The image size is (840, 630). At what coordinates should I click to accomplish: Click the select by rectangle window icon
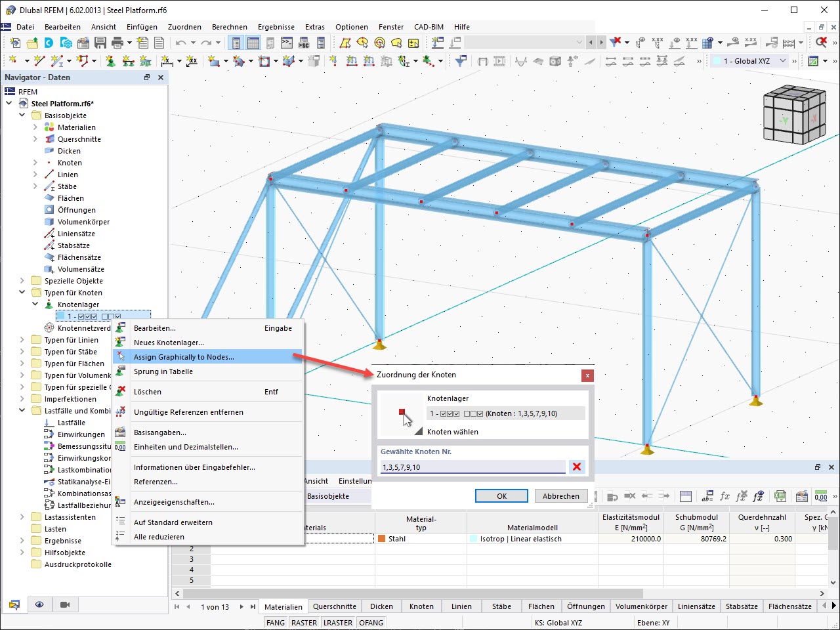(345, 43)
